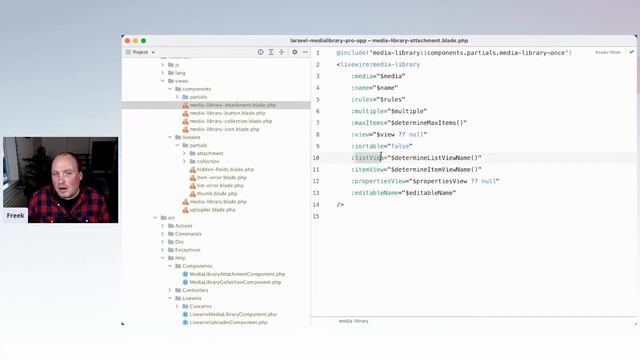Click media-library-attachment.blade.php file icon

point(185,105)
